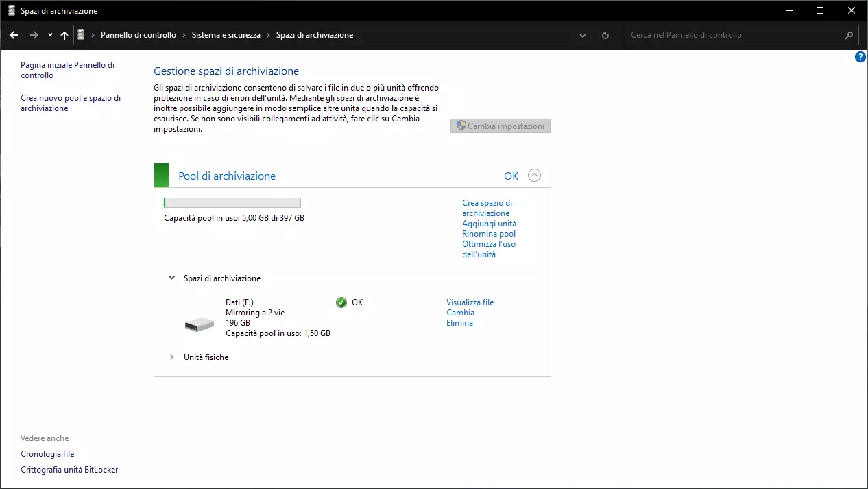
Task: Navigate to Pannello di controllo breadcrumb
Action: click(138, 35)
